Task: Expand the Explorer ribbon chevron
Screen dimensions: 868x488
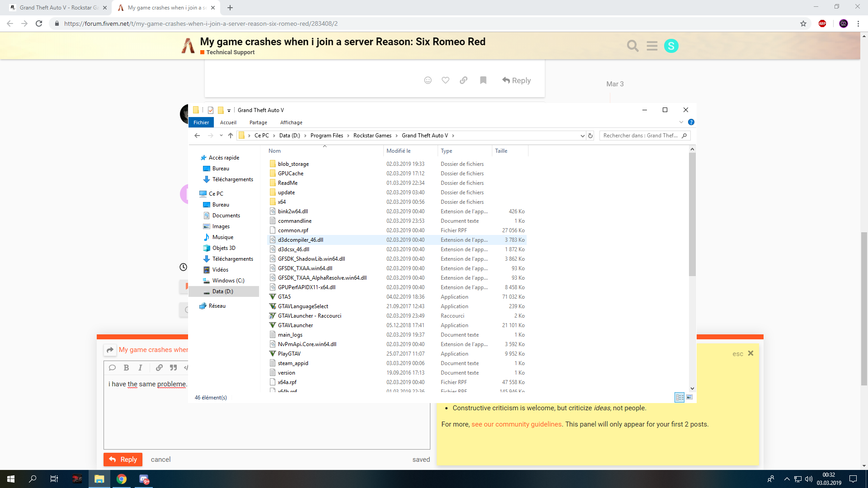Action: tap(681, 122)
